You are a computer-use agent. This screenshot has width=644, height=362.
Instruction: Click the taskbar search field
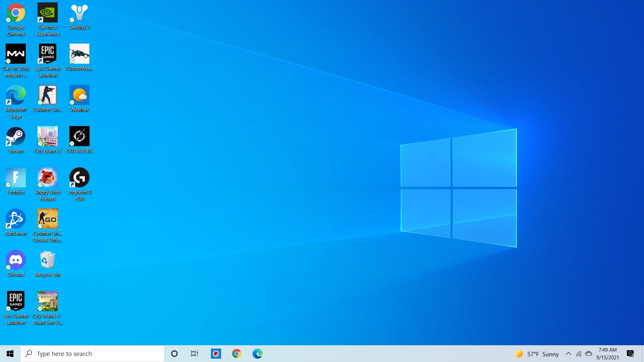[92, 354]
